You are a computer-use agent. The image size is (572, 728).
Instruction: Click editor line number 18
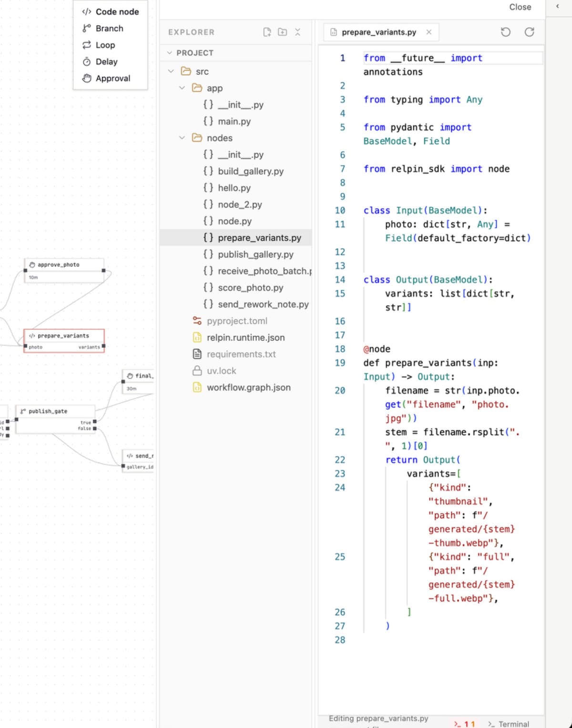pyautogui.click(x=340, y=349)
